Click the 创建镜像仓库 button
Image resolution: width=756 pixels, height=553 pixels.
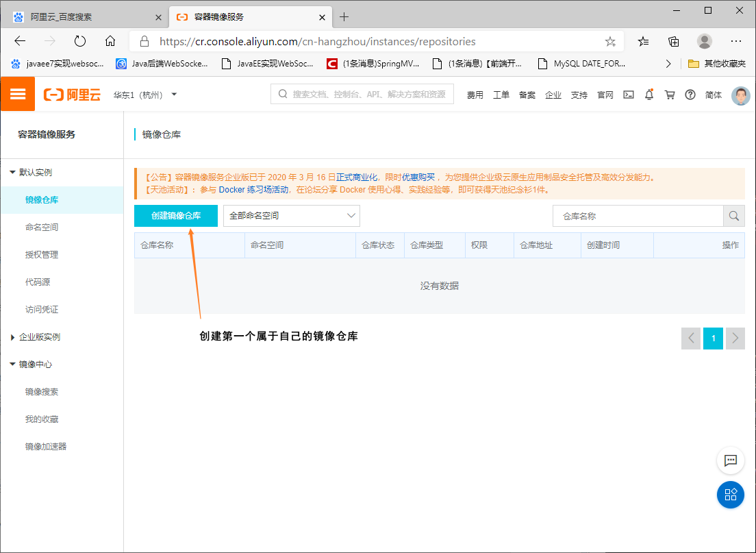176,216
